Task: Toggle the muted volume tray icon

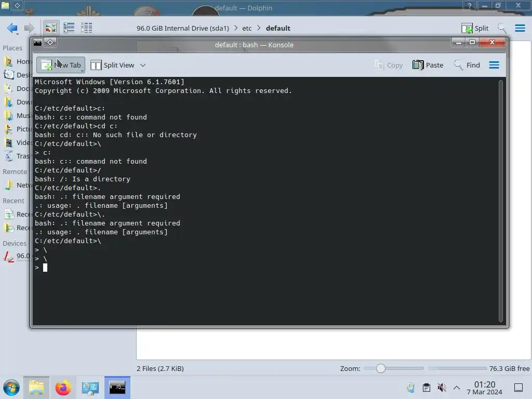Action: pyautogui.click(x=442, y=388)
